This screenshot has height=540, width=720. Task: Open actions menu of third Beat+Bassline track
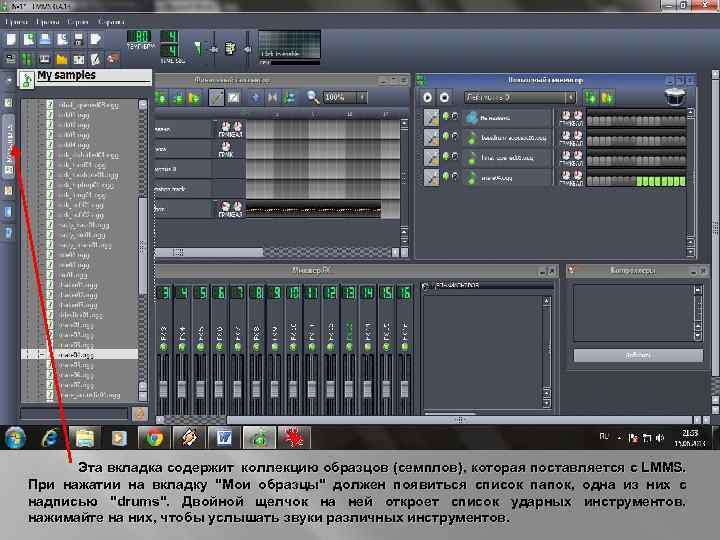pyautogui.click(x=431, y=158)
